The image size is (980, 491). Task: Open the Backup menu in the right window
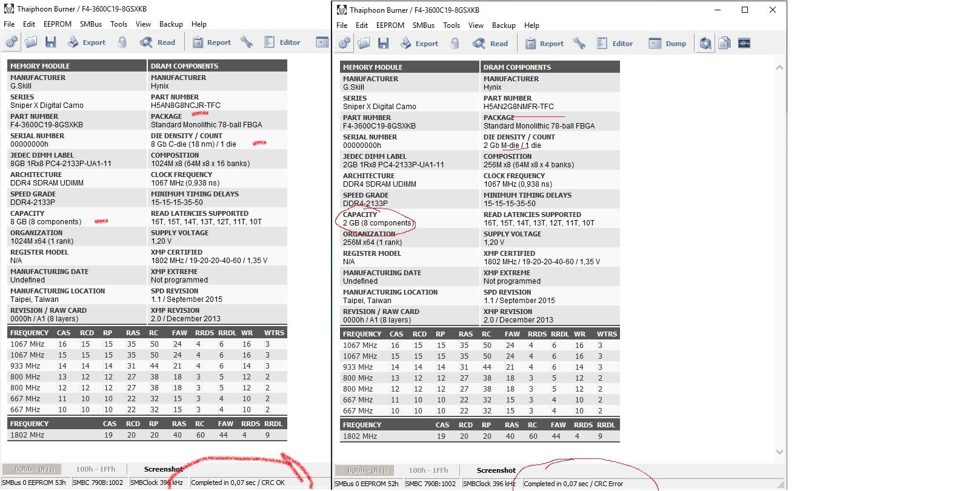(x=504, y=25)
